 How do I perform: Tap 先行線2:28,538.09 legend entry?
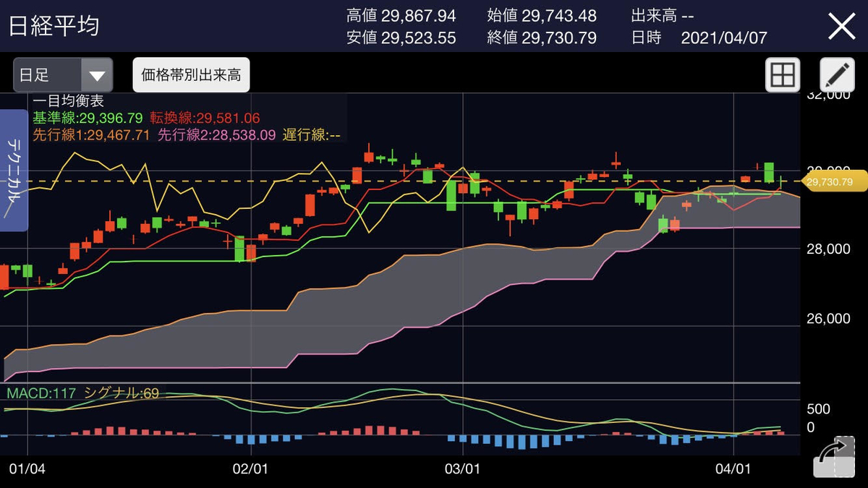coord(216,134)
